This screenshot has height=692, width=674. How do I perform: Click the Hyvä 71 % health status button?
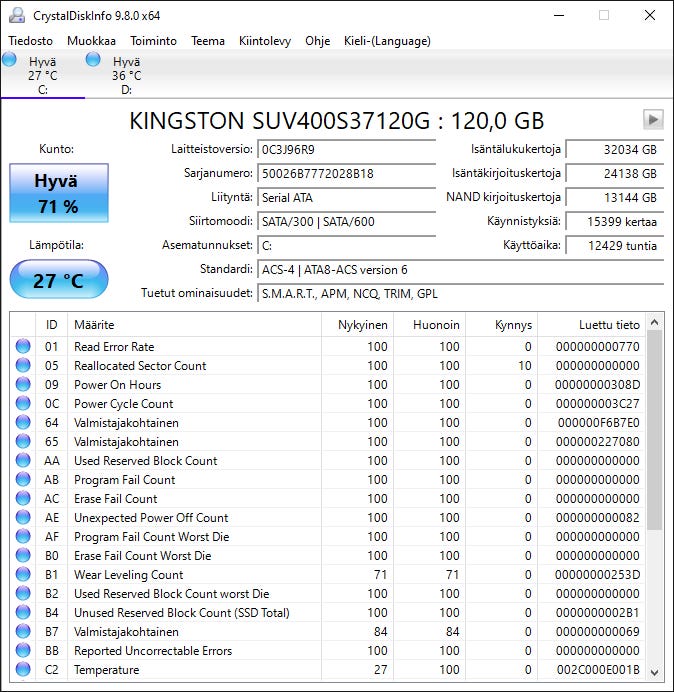click(x=59, y=193)
